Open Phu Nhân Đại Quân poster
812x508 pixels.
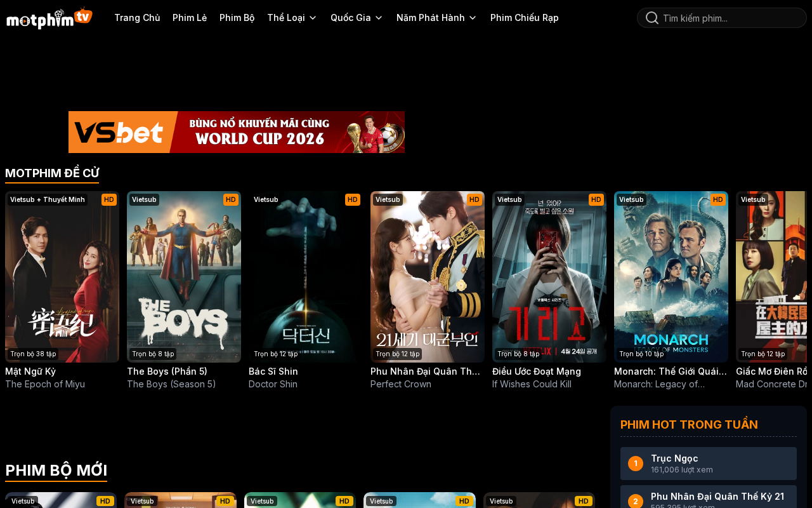pyautogui.click(x=428, y=277)
